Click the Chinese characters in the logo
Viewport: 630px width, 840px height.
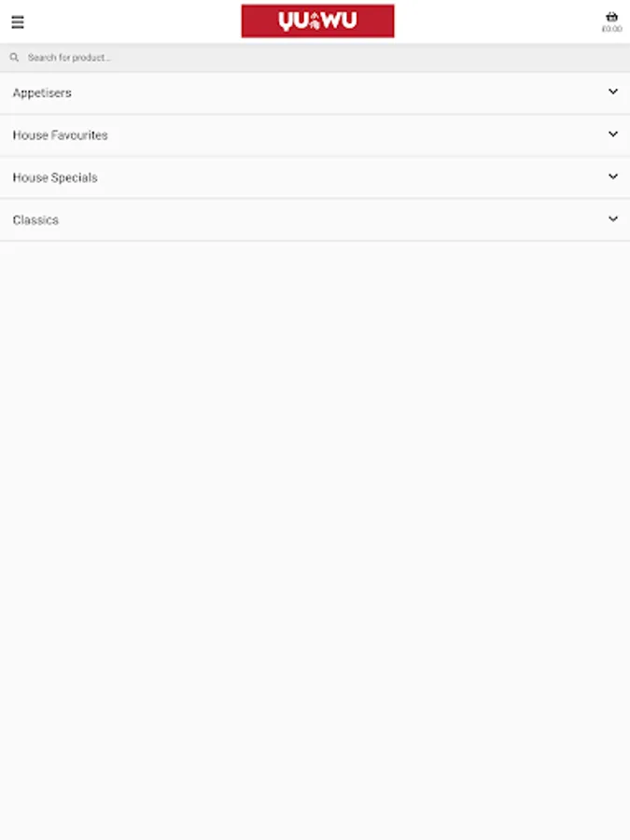coord(315,21)
